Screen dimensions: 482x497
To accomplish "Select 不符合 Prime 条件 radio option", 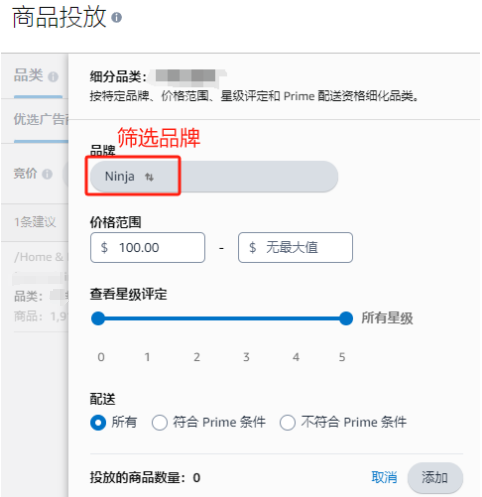I will coord(288,422).
